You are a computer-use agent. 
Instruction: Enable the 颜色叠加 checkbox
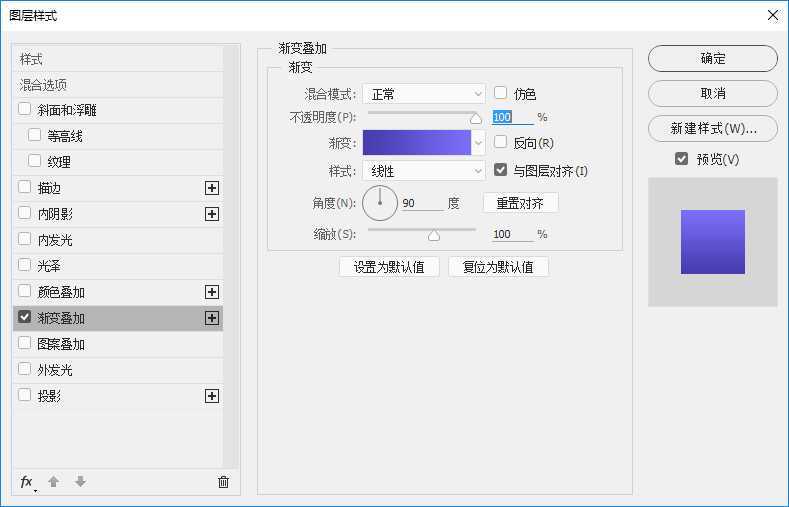24,291
